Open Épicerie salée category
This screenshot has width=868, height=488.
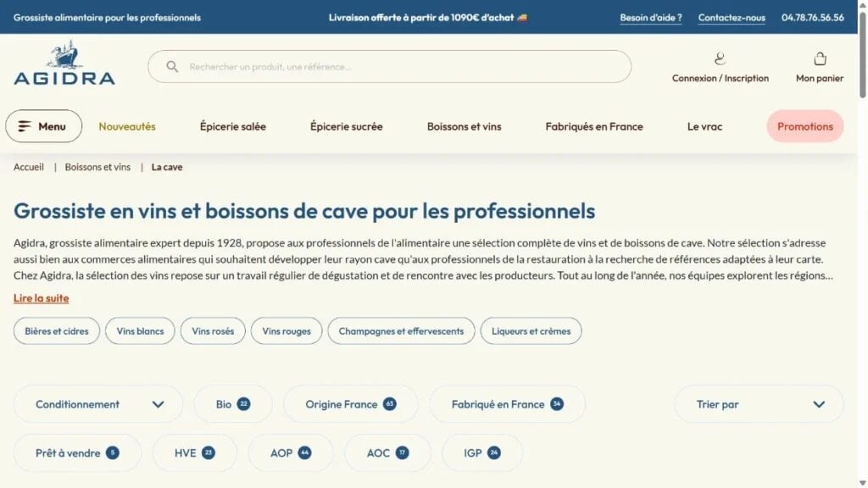tap(232, 126)
